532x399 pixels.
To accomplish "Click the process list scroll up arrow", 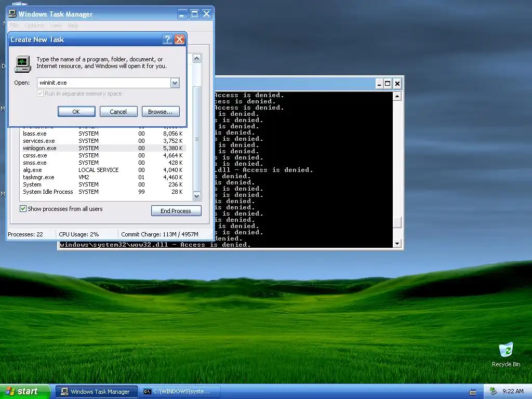I will [197, 59].
